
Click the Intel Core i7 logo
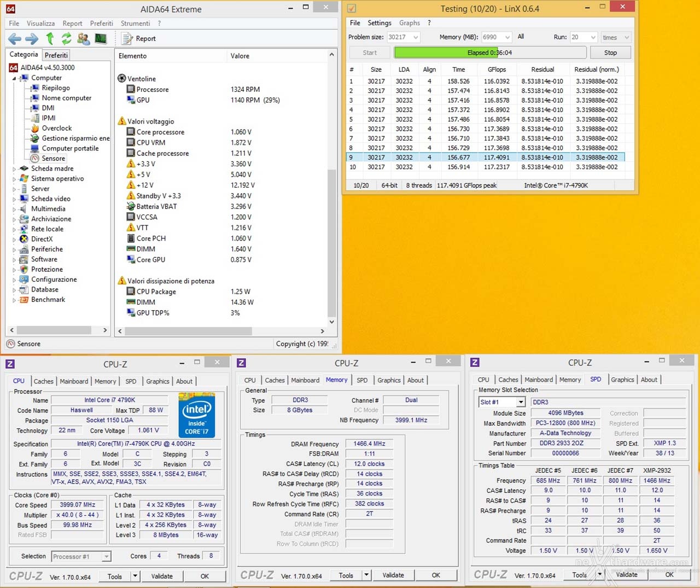tap(197, 415)
